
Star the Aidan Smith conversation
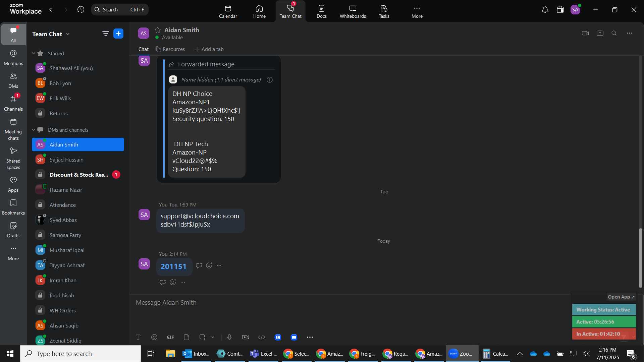tap(158, 30)
